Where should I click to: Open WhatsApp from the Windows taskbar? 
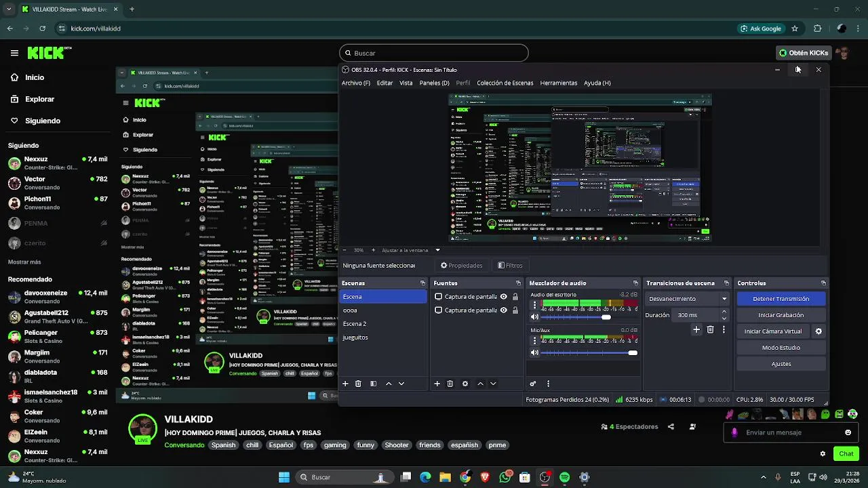click(505, 477)
